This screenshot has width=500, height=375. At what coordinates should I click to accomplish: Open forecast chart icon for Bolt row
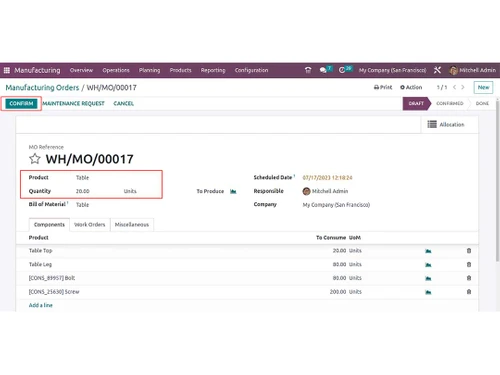(x=428, y=278)
